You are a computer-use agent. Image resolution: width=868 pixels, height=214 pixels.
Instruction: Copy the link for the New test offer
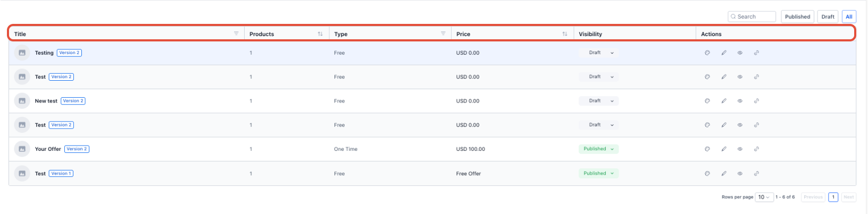point(756,101)
